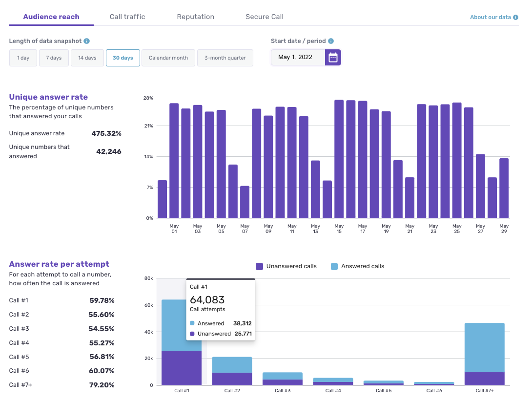
Task: Choose the Calendar month snapshot option
Action: click(x=168, y=58)
